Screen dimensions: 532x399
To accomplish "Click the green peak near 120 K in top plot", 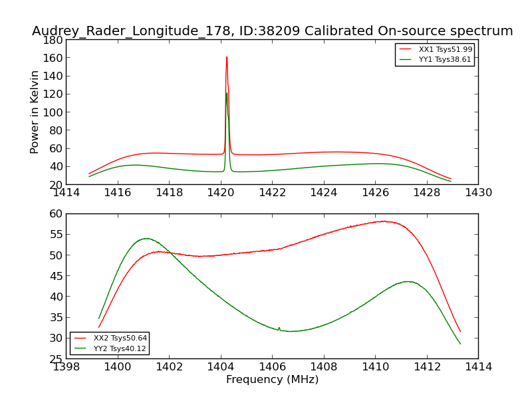I will click(x=227, y=93).
